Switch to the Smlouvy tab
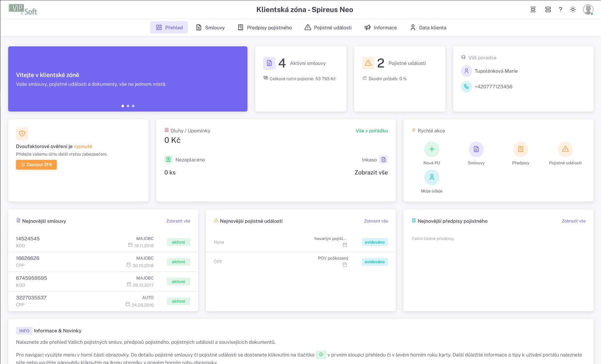601x364 pixels. (210, 28)
